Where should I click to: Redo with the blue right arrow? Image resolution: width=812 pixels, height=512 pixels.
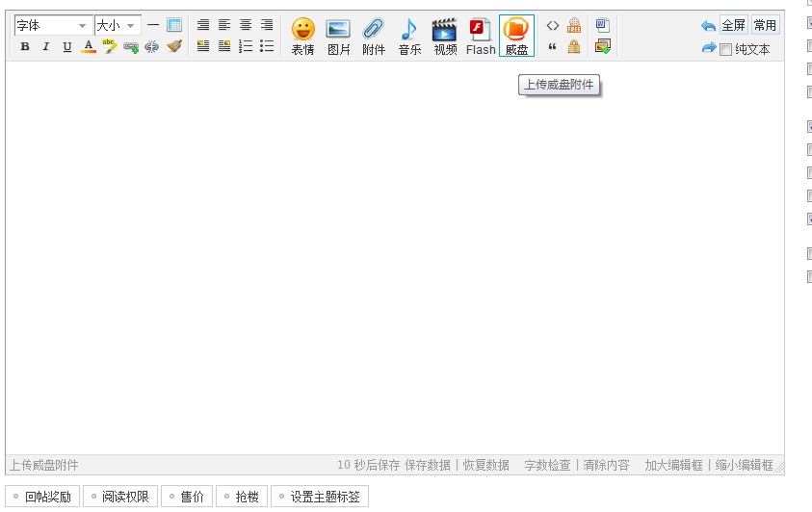pos(708,48)
